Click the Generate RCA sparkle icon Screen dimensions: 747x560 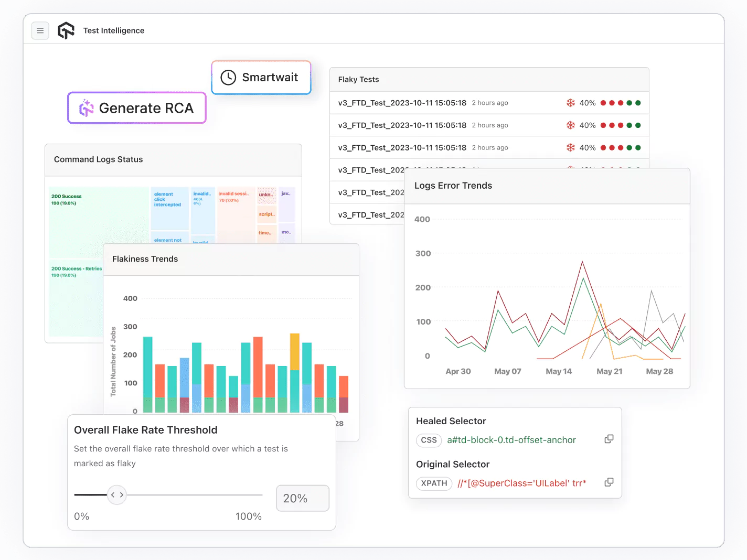(x=87, y=108)
